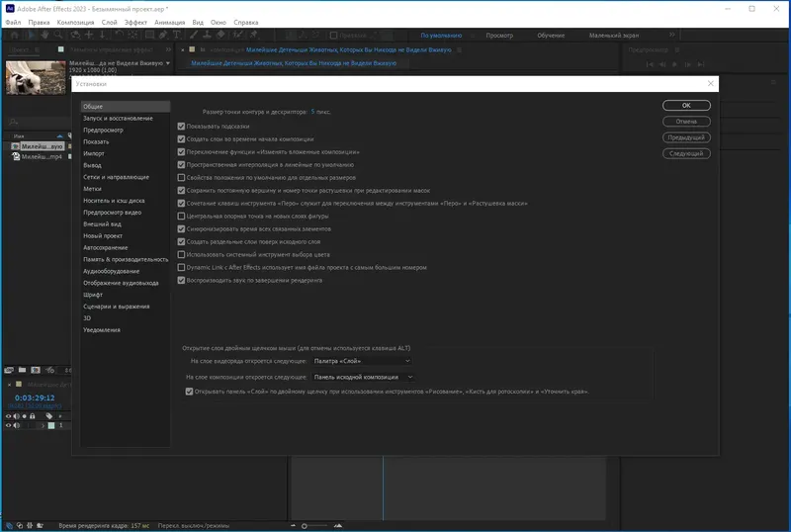Expand layer 1 properties chevron in timeline
Screen dimensions: 791x532
point(43,425)
